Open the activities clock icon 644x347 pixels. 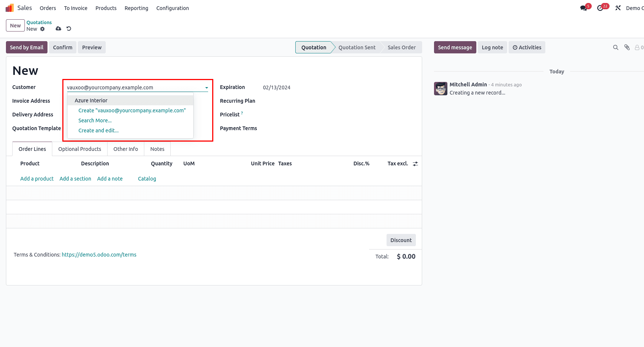click(x=600, y=8)
